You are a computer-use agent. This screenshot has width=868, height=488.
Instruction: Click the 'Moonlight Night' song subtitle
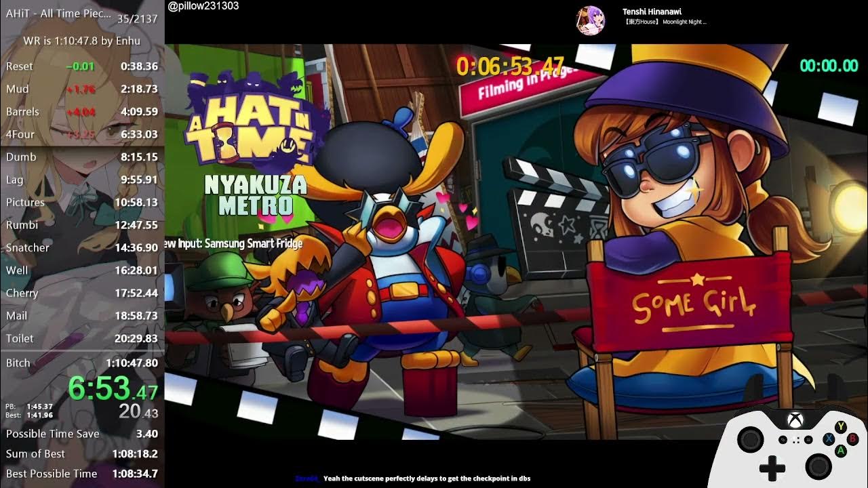(665, 22)
